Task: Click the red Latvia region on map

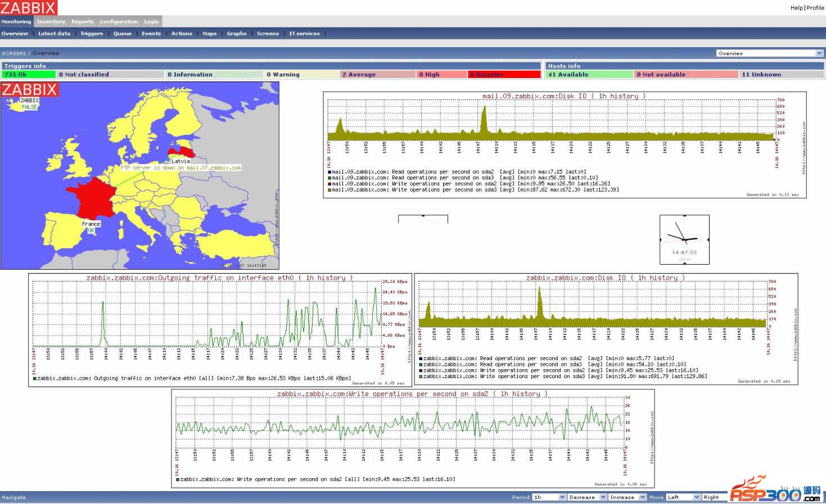Action: [182, 152]
